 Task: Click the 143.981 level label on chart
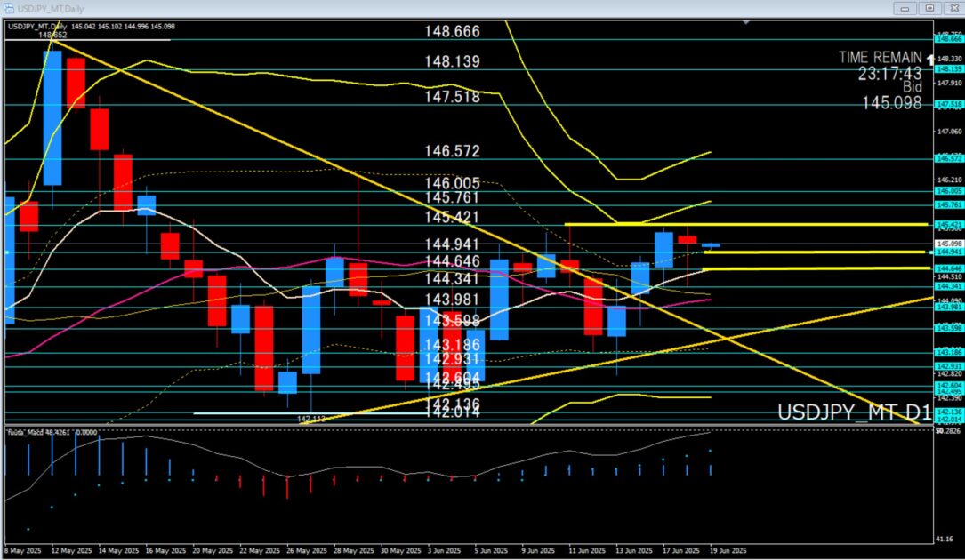tap(452, 300)
